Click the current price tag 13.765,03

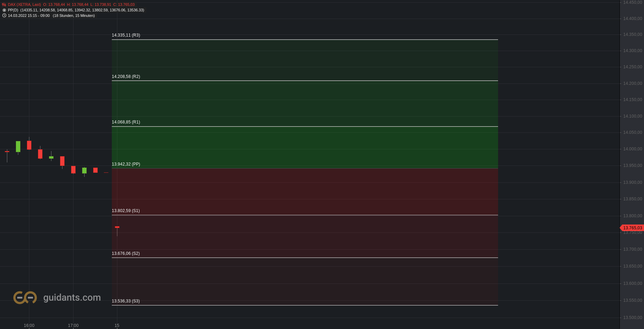[x=632, y=228]
